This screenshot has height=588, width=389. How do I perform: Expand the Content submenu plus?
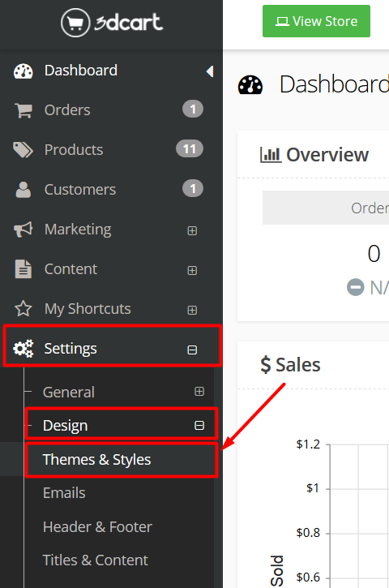(192, 270)
